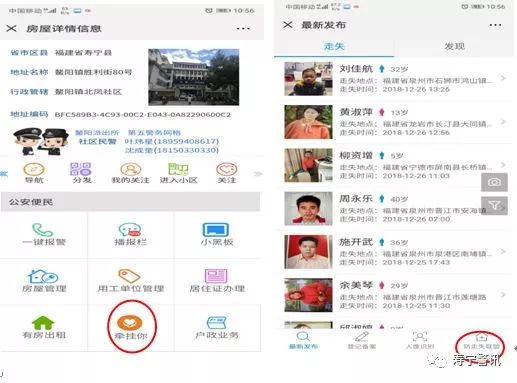Tap the 进入小区 map icon
Image resolution: width=517 pixels, height=383 pixels.
tap(178, 169)
